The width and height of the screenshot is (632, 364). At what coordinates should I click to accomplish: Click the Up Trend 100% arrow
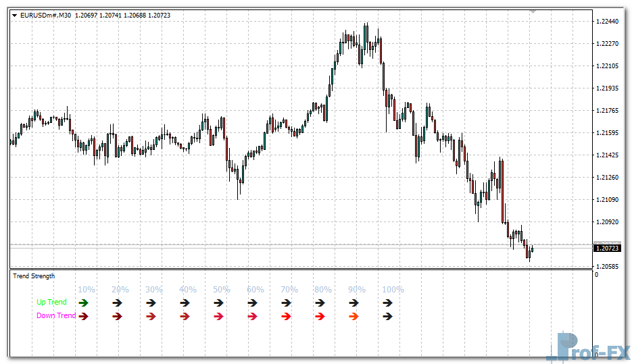point(387,303)
